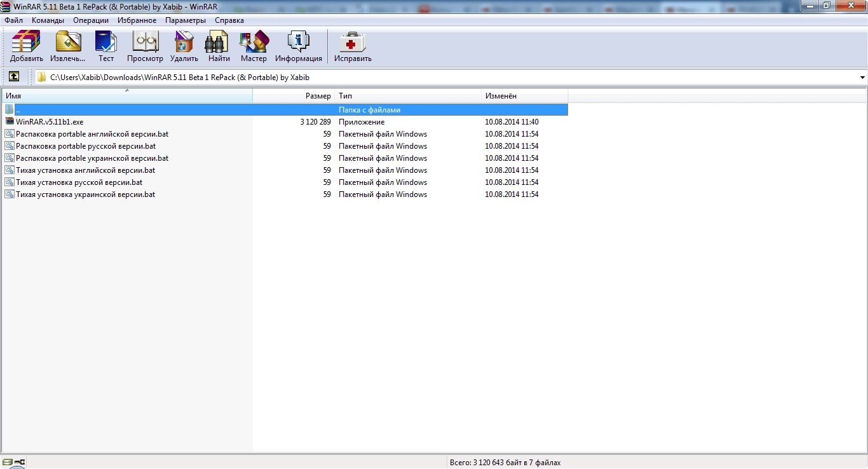Sort files by the Размер column
Image resolution: width=868 pixels, height=469 pixels.
coord(294,96)
